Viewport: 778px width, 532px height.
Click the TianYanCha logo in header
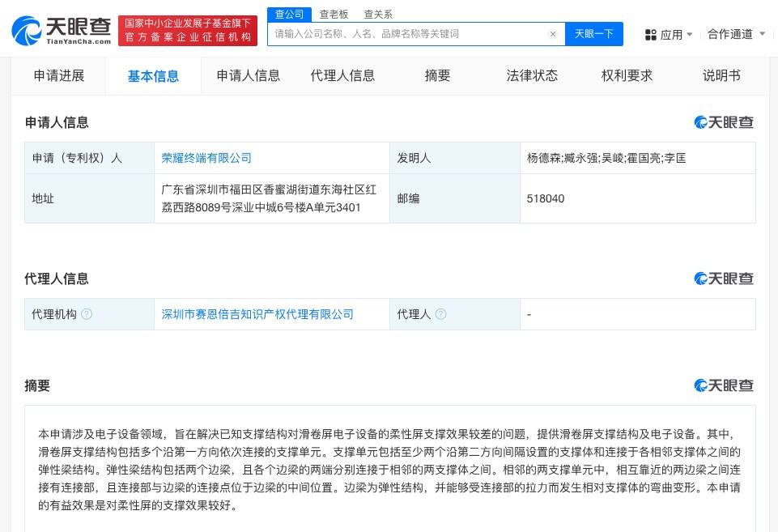[x=61, y=31]
